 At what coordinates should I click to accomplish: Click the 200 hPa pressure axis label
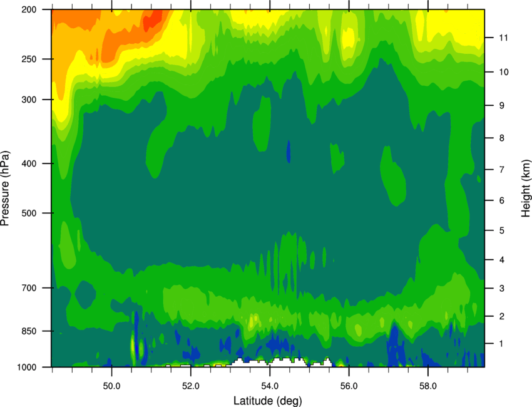29,9
